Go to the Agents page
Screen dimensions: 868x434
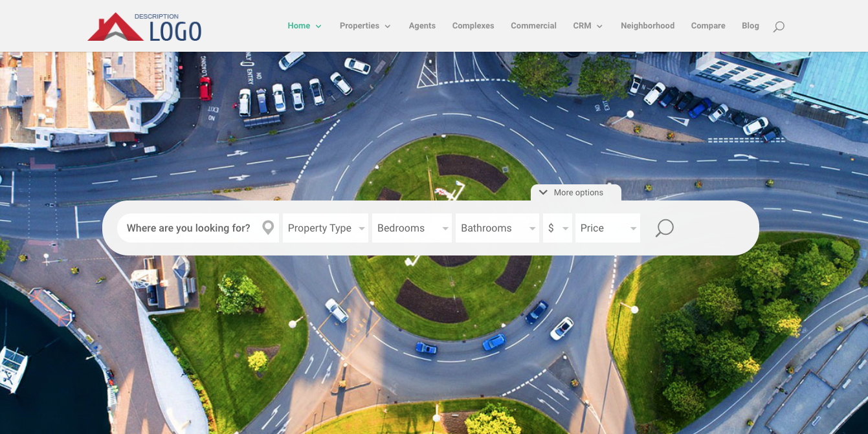(422, 26)
